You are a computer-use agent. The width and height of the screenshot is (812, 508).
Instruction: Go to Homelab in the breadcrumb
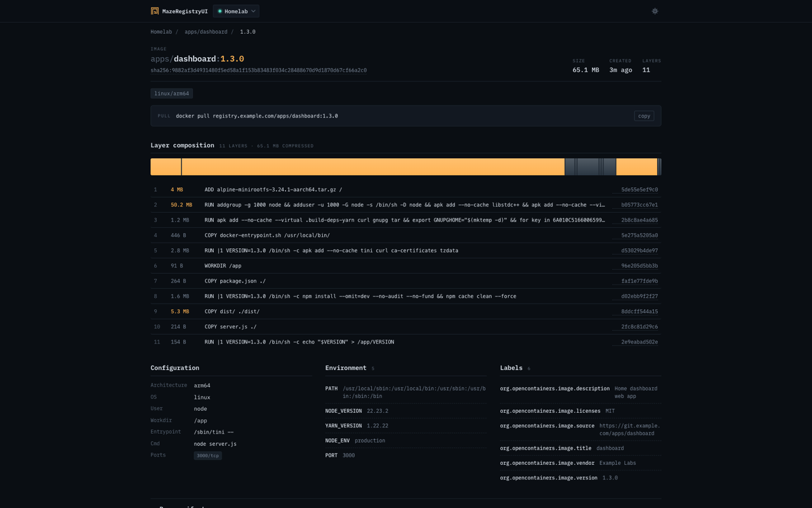[x=161, y=32]
